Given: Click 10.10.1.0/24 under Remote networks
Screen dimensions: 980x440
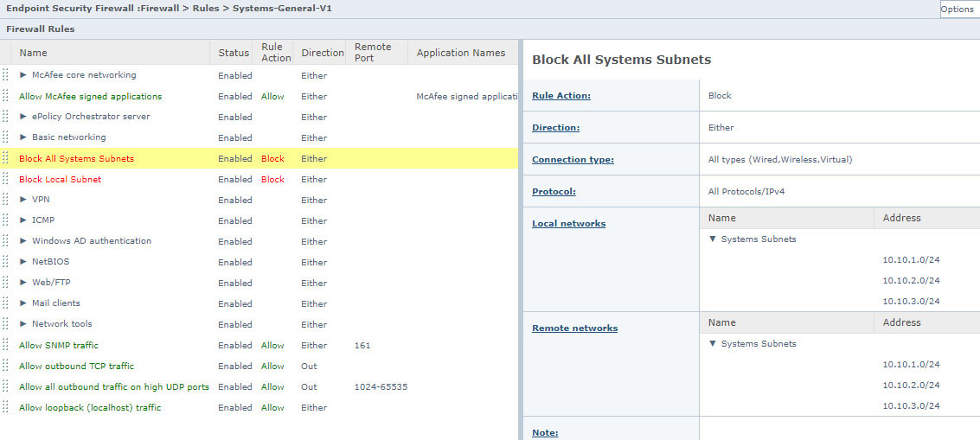Looking at the screenshot, I should pos(912,364).
